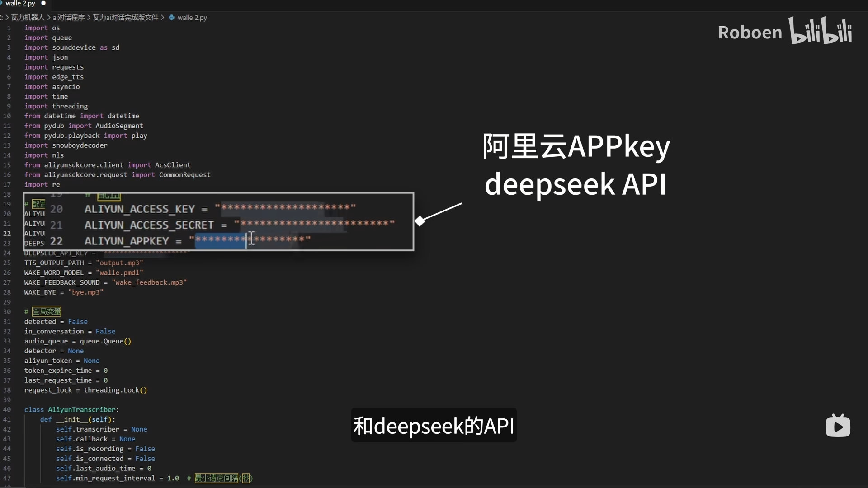Click the breadcrumb chevron after ai对话程序
The width and height of the screenshot is (868, 488).
click(89, 18)
